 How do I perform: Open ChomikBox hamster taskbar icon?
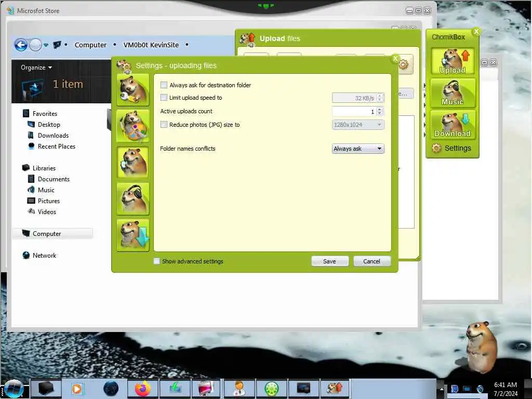coord(335,389)
